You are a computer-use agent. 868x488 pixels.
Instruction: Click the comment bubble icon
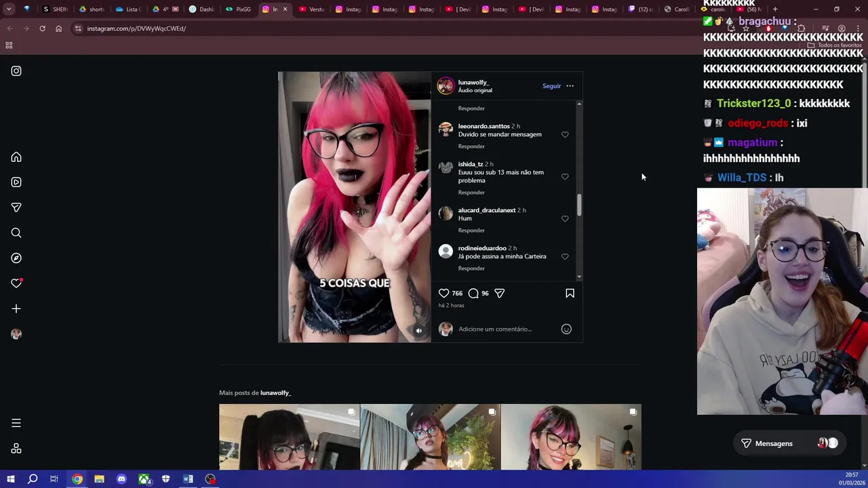473,293
